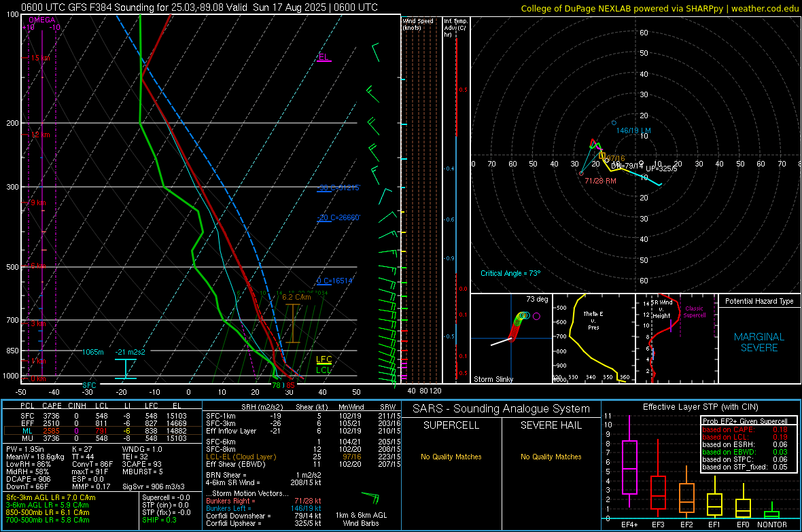The height and width of the screenshot is (532, 802).
Task: Click the -20 C=26660' height label
Action: pyautogui.click(x=338, y=217)
